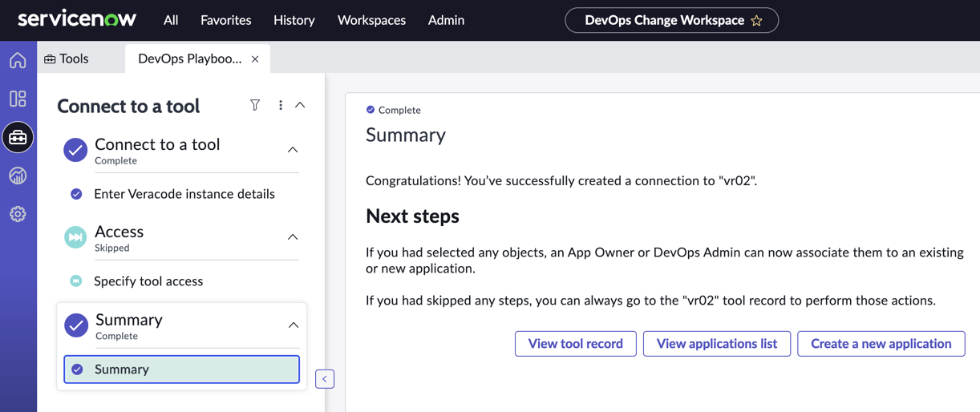Viewport: 980px width, 412px height.
Task: Open the Home icon in sidebar
Action: (18, 60)
